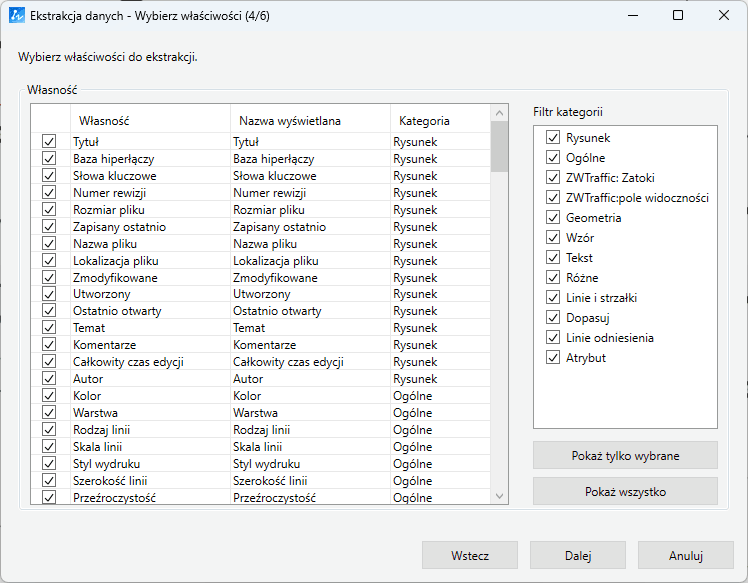Image resolution: width=748 pixels, height=583 pixels.
Task: Select Przeźroczystość display name cell
Action: (x=310, y=498)
